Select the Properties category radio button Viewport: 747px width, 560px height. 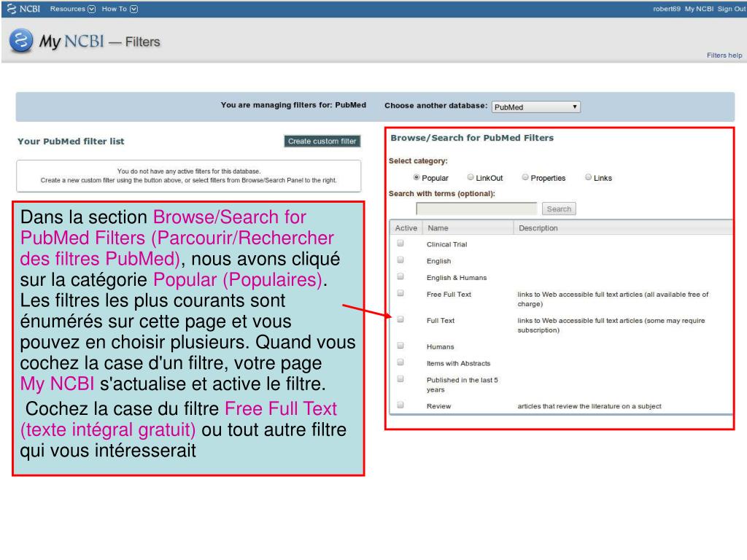point(525,177)
